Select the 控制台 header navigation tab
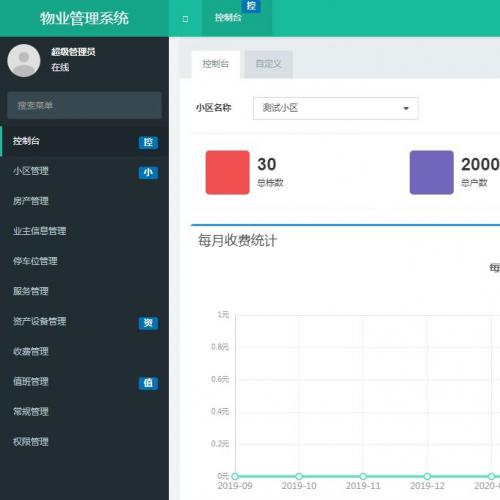Screen dimensions: 500x500 pyautogui.click(x=237, y=18)
